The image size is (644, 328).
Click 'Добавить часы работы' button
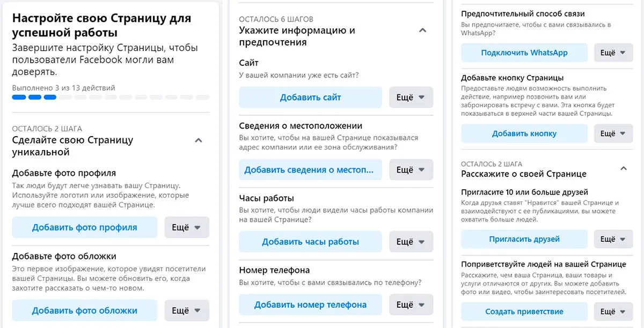[310, 242]
